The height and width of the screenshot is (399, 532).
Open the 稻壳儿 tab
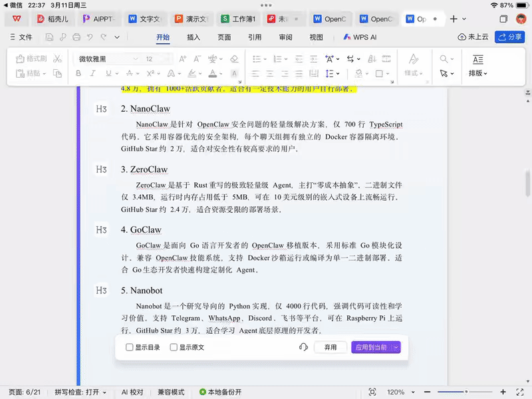coord(53,19)
